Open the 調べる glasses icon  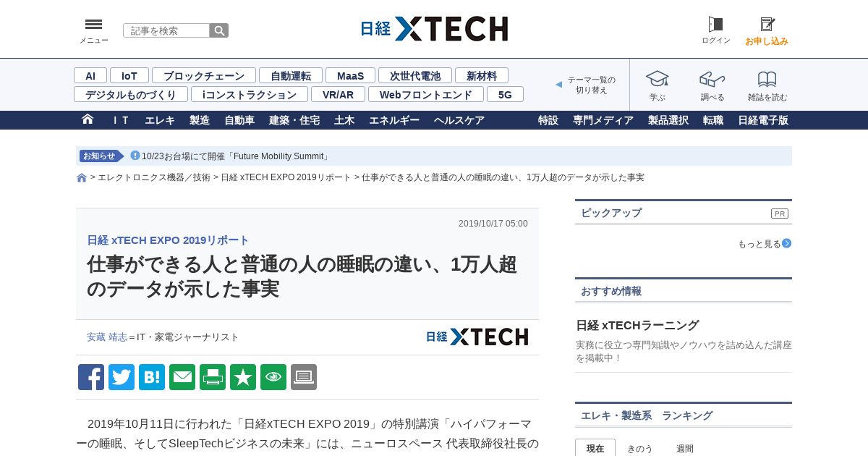[x=712, y=79]
